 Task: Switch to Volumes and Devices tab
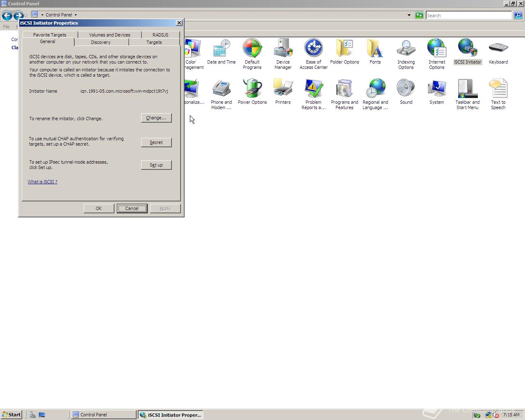tap(110, 35)
